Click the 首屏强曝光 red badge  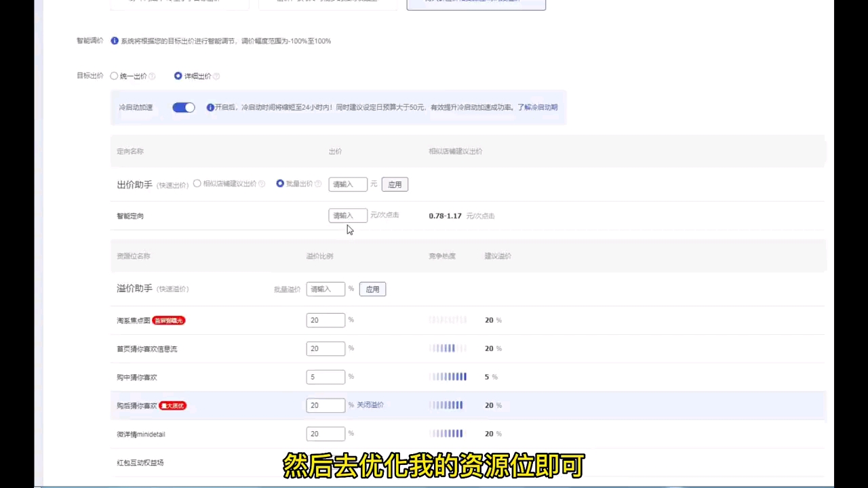[x=169, y=321]
